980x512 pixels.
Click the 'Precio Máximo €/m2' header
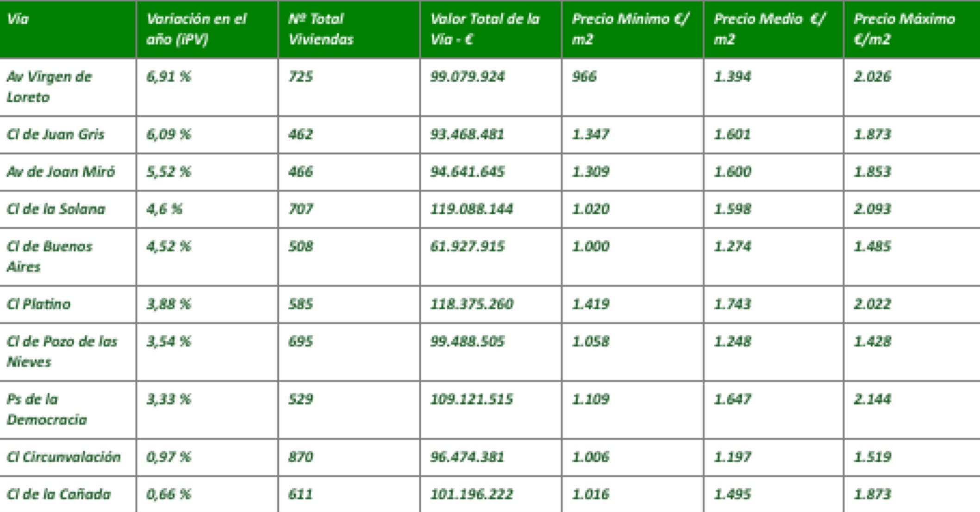pyautogui.click(x=904, y=29)
